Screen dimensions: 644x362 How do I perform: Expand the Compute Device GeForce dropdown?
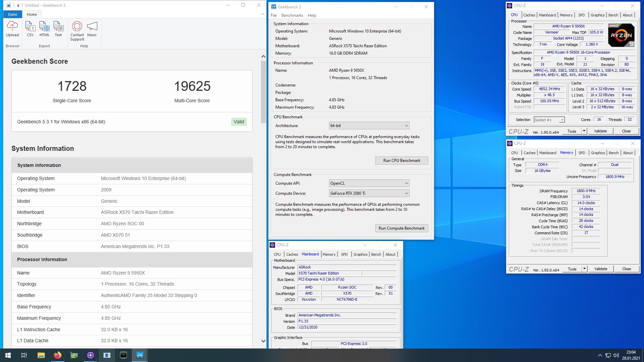(369, 193)
